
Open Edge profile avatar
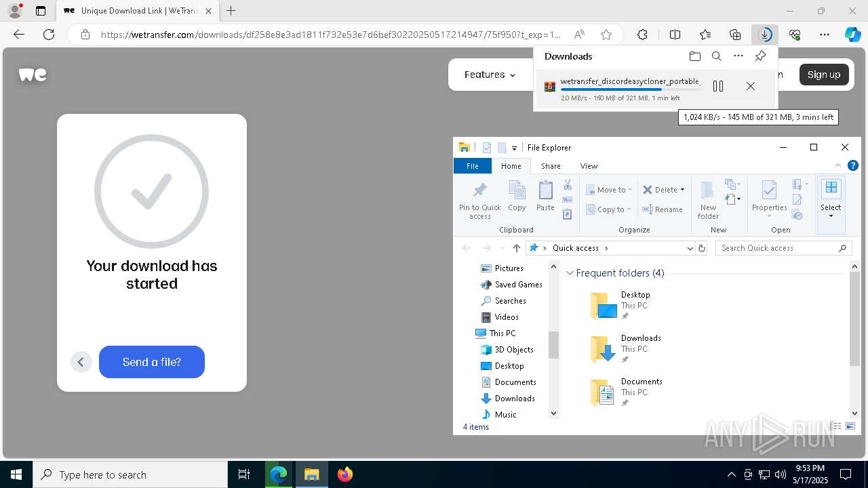coord(15,11)
